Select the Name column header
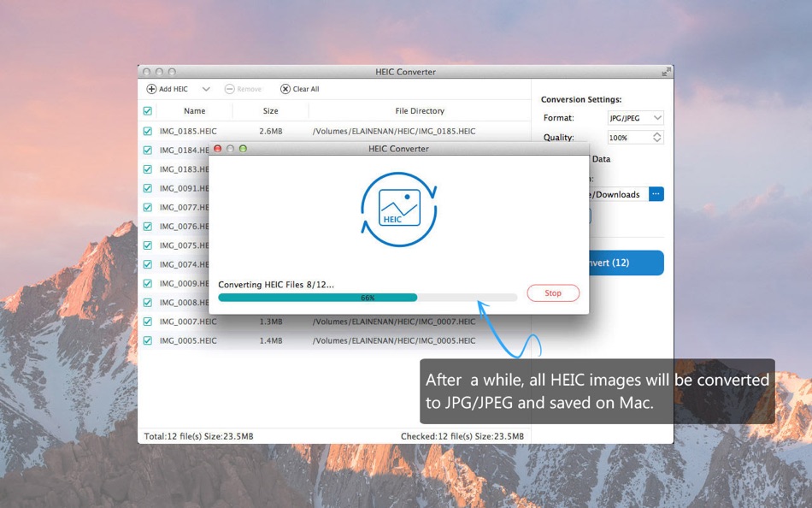 coord(194,111)
